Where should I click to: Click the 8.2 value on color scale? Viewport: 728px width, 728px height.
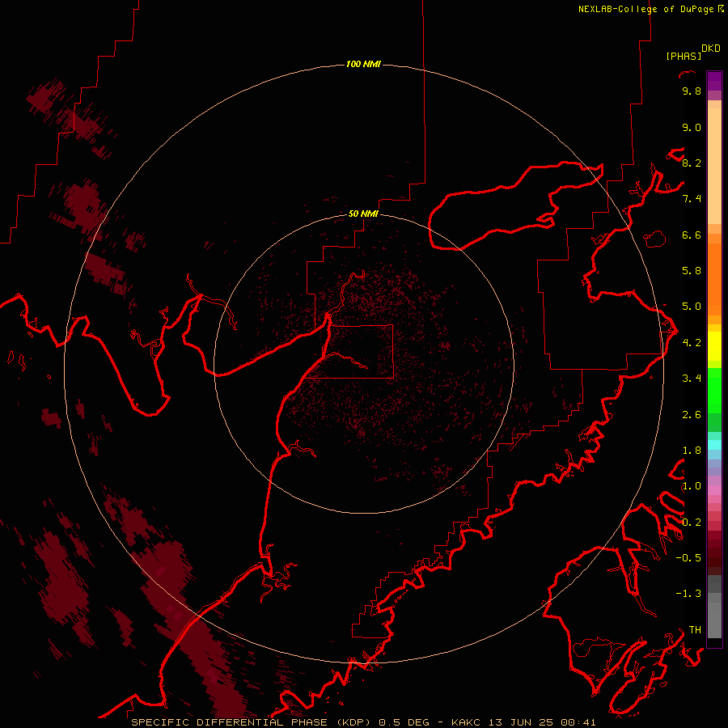point(692,163)
